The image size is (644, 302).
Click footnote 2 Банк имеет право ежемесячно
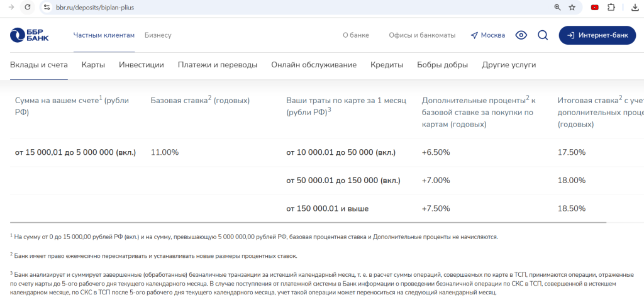153,255
